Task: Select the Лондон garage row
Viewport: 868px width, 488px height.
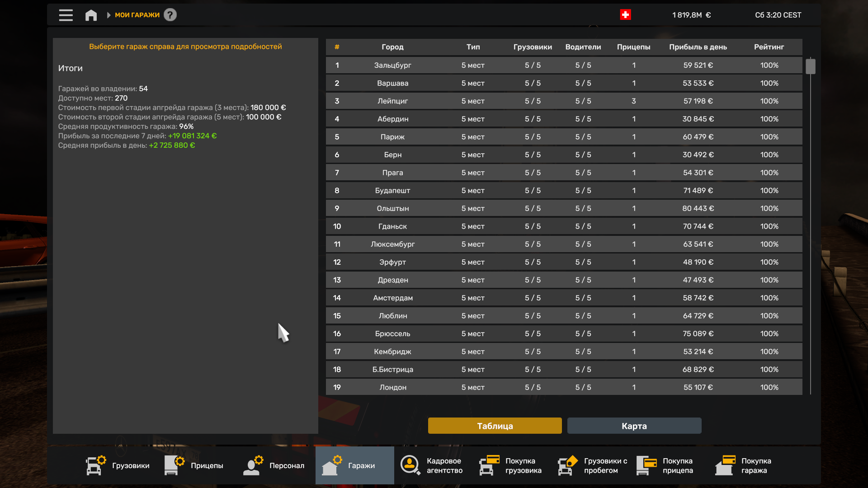Action: [564, 387]
